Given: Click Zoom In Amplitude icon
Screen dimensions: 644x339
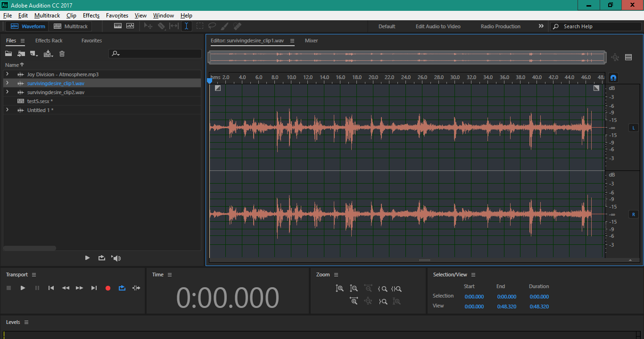Looking at the screenshot, I should pyautogui.click(x=339, y=289).
